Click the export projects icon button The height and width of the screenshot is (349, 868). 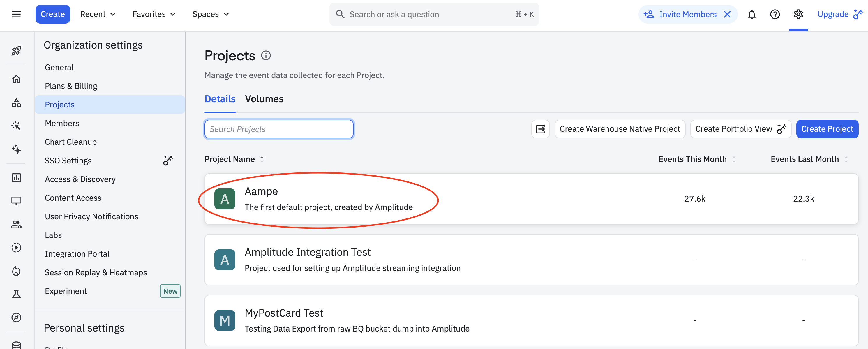(x=540, y=129)
